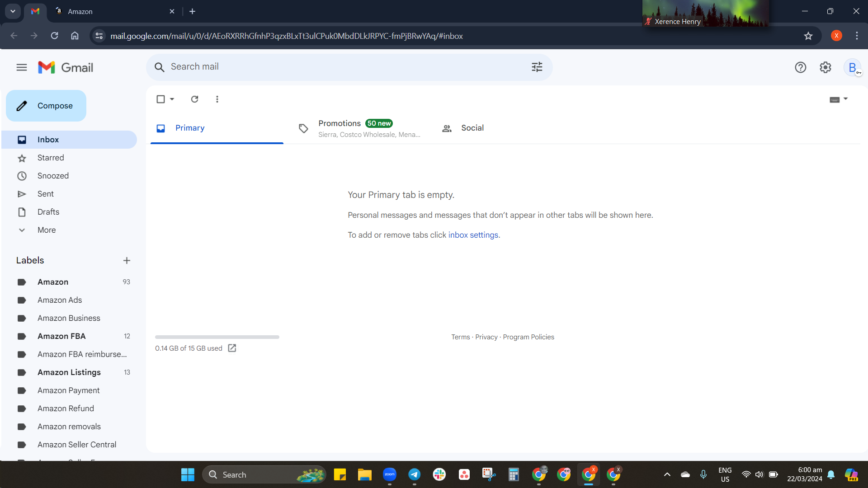Create a new label with plus icon
The height and width of the screenshot is (488, 868).
[x=127, y=261]
